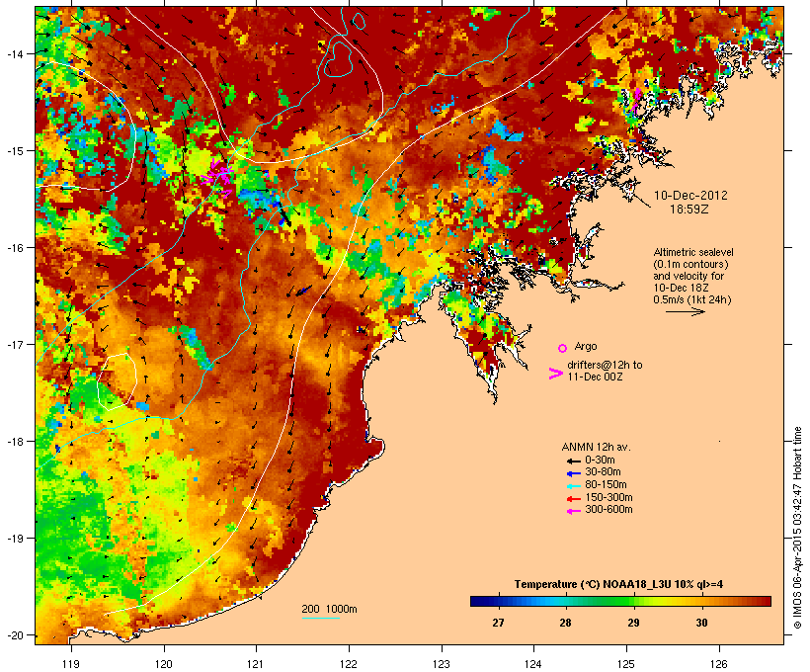Screen dimensions: 810x672
Task: Click the '150-300m' depth label
Action: pyautogui.click(x=608, y=497)
